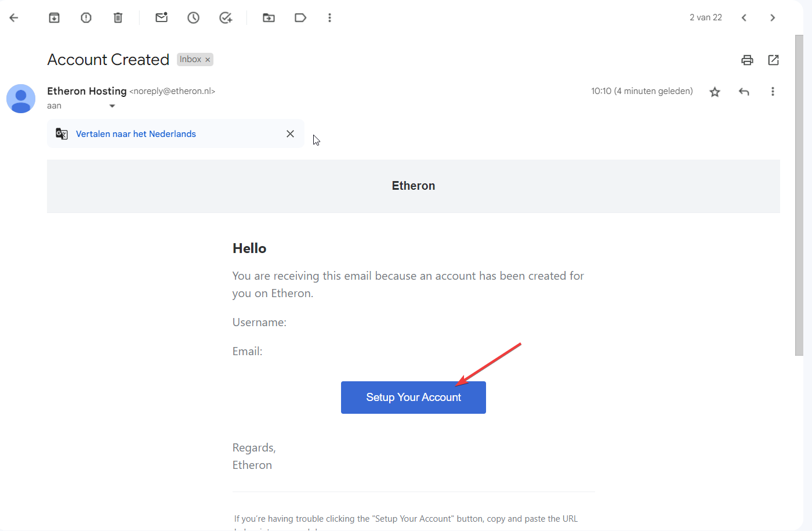Image resolution: width=812 pixels, height=531 pixels.
Task: Remove the Inbox label
Action: coord(208,60)
